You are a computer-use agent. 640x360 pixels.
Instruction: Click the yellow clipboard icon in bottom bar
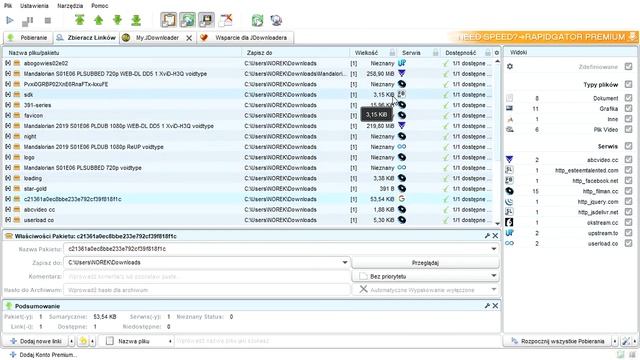coord(83,341)
